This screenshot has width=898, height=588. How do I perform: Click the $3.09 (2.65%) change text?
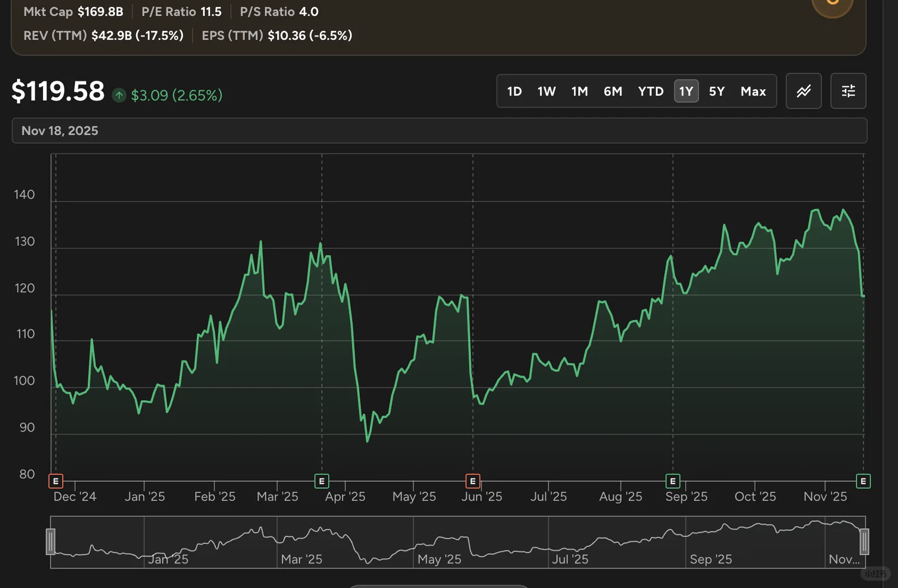pyautogui.click(x=177, y=95)
